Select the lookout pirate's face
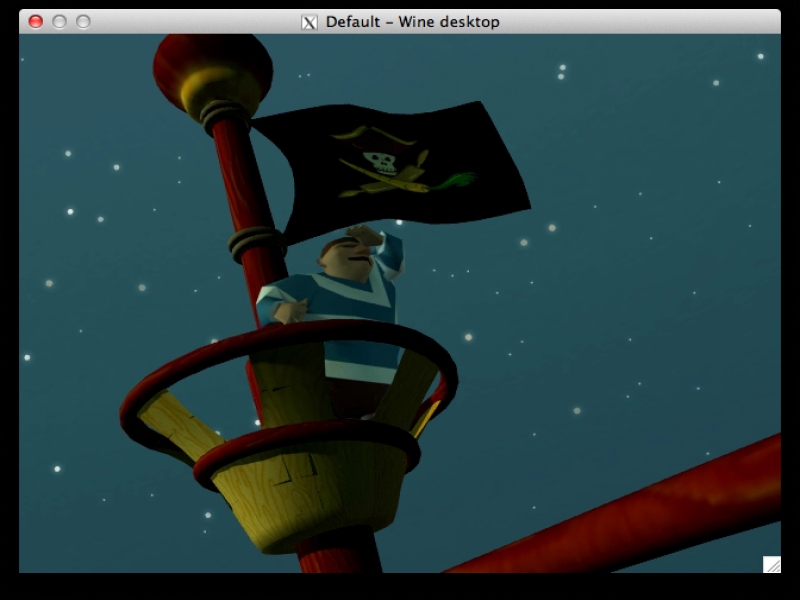The height and width of the screenshot is (600, 800). 345,256
